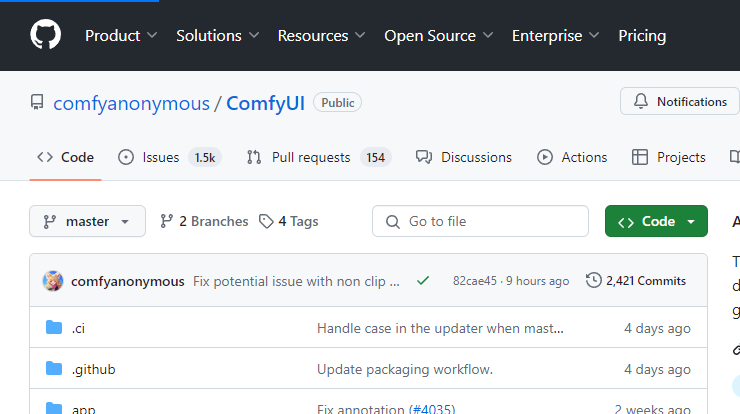The height and width of the screenshot is (414, 740).
Task: Focus the Go to file search field
Action: click(480, 221)
